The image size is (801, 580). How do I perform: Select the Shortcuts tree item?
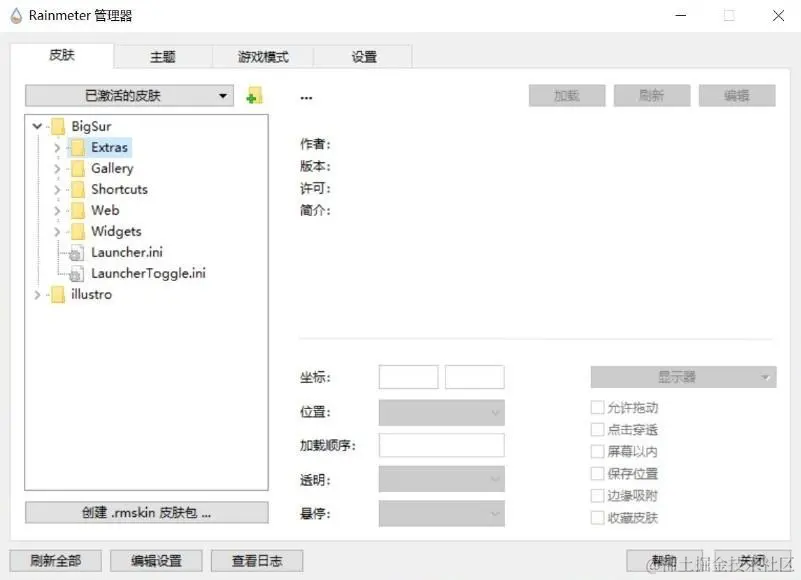point(120,190)
